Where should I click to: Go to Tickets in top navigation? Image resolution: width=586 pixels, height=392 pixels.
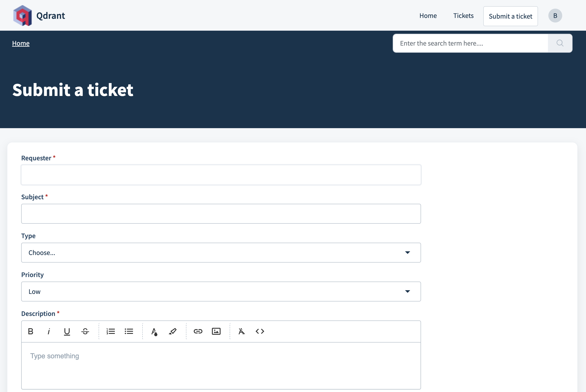pyautogui.click(x=463, y=16)
